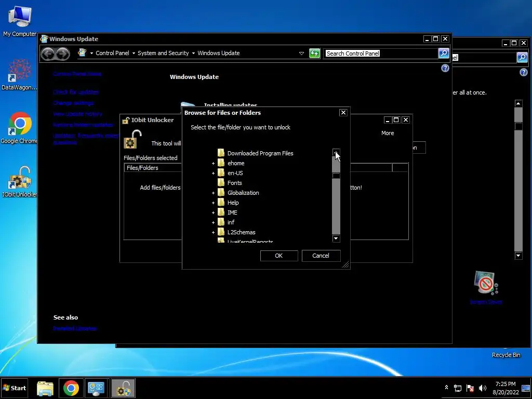Click the Check for updates link
Screen dimensions: 532x399
coord(76,92)
